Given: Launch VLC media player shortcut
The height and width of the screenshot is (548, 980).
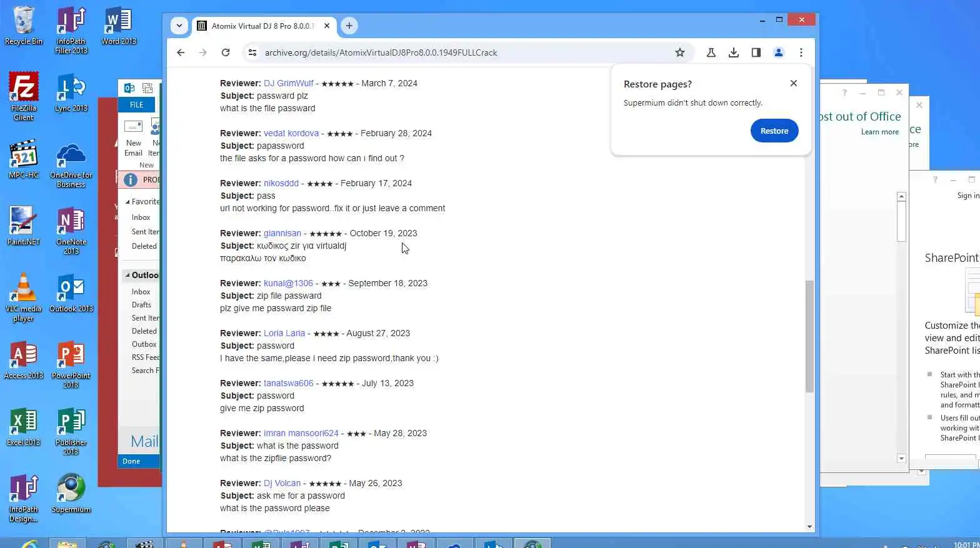Looking at the screenshot, I should [24, 297].
